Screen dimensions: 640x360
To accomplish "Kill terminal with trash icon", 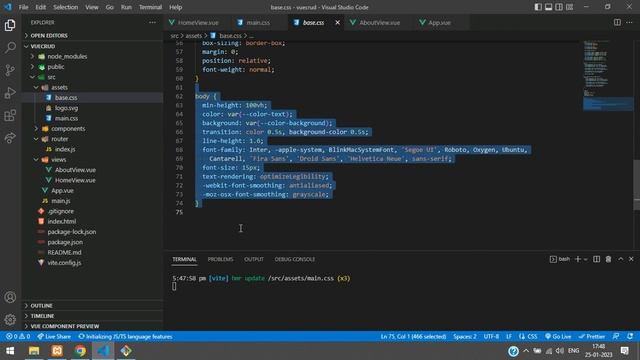I will (x=608, y=259).
